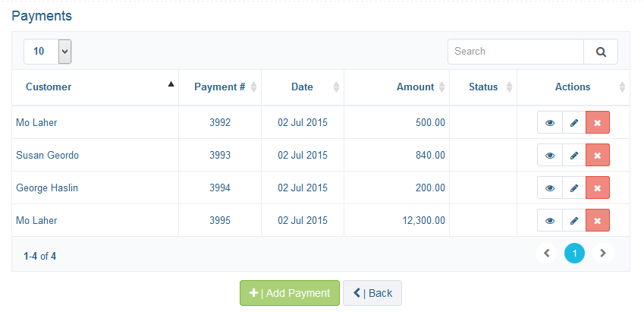Click the search magnifier button
This screenshot has height=312, width=644.
coord(601,52)
